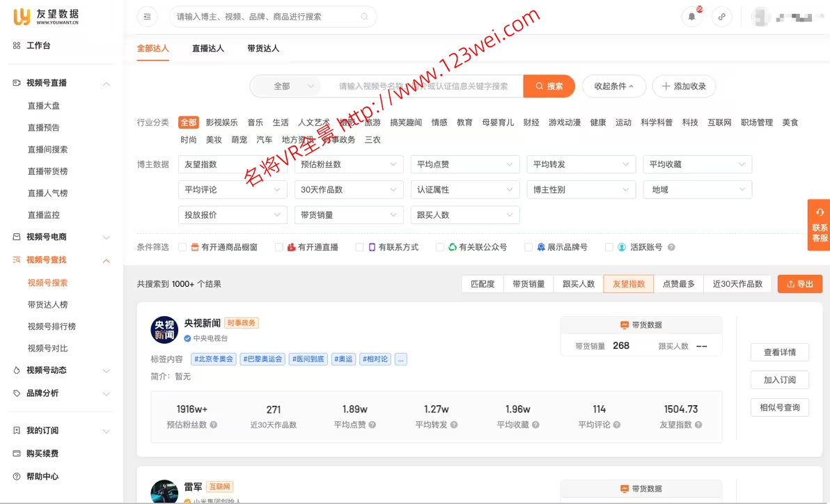Viewport: 830px width, 504px height.
Task: Click the help icon beside 友望指数 stat
Action: [698, 425]
